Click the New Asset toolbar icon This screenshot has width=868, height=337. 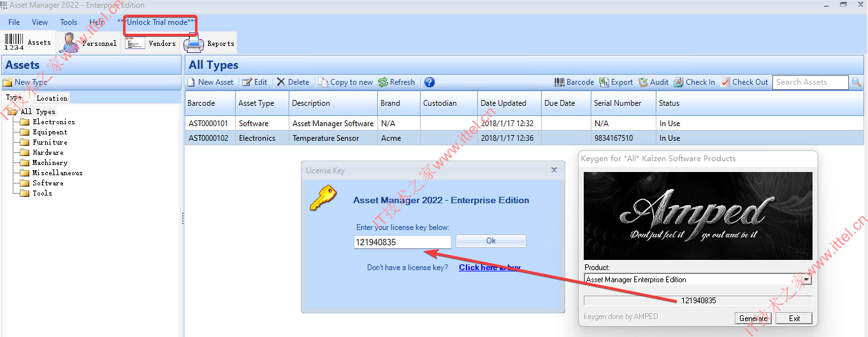pyautogui.click(x=191, y=82)
